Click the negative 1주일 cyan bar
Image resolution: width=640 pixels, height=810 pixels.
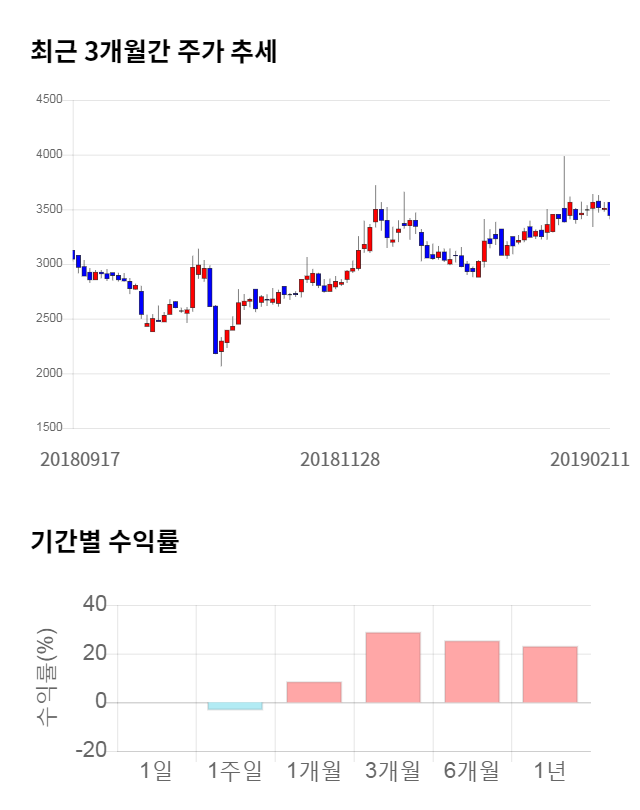point(235,706)
